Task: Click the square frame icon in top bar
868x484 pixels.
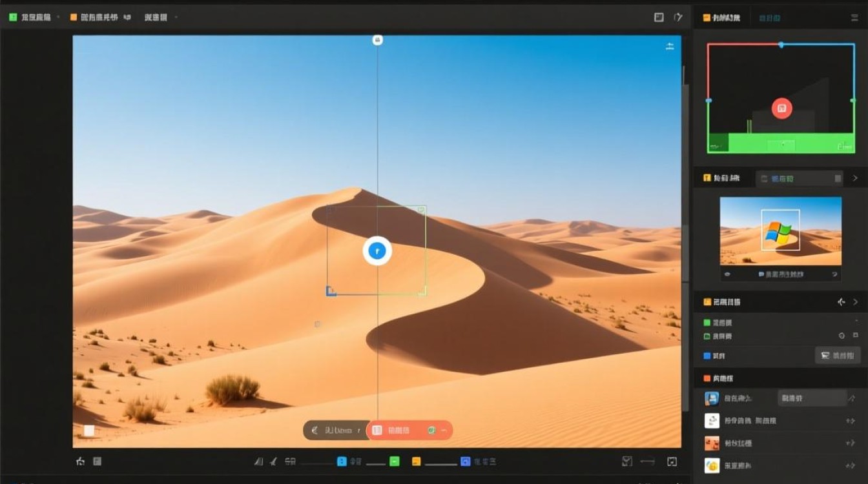Action: coord(659,17)
